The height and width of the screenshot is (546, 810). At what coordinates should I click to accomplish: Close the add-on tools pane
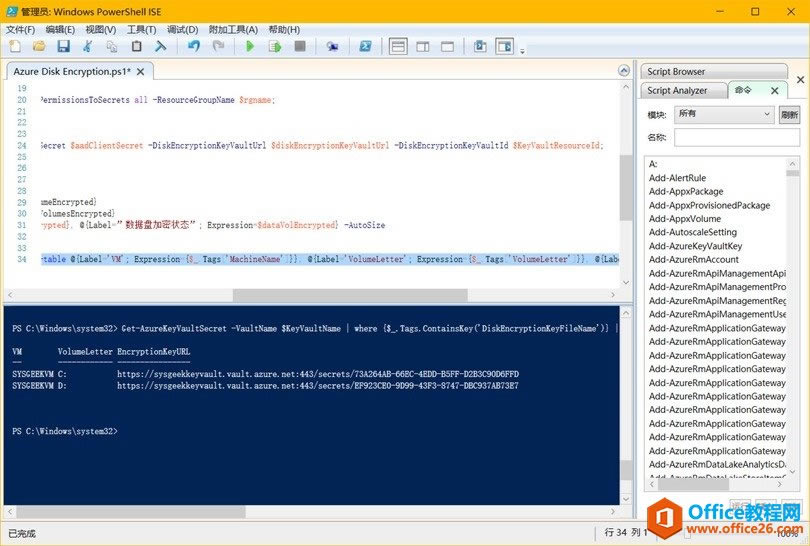800,80
